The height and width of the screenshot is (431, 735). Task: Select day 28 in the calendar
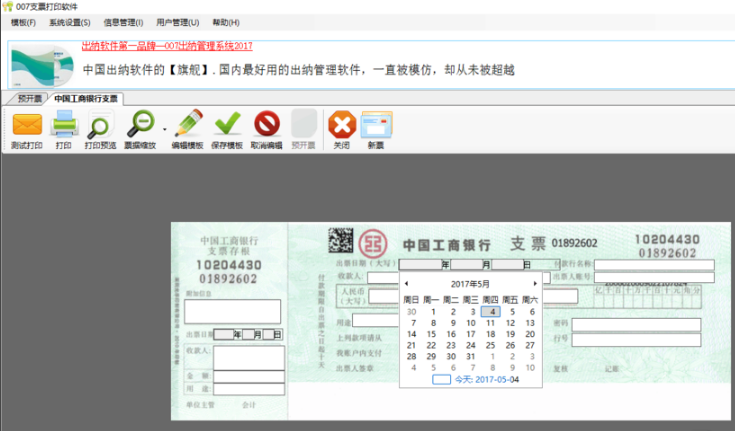pyautogui.click(x=412, y=356)
